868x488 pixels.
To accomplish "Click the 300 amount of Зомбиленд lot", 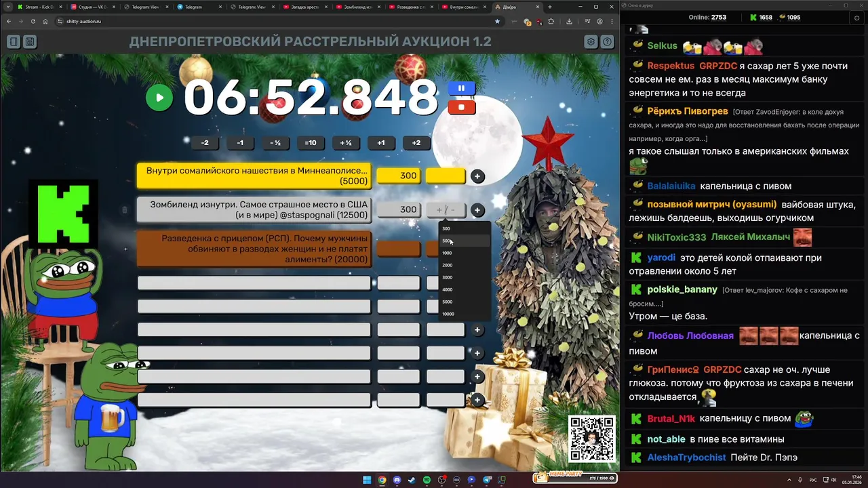I will click(x=398, y=210).
